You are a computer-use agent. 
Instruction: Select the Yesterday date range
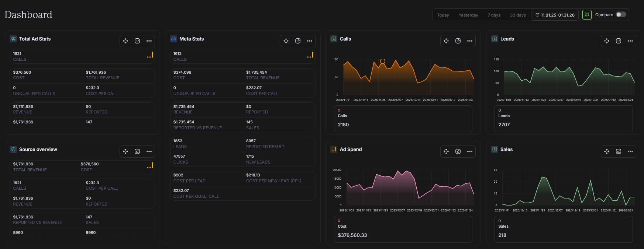[468, 15]
